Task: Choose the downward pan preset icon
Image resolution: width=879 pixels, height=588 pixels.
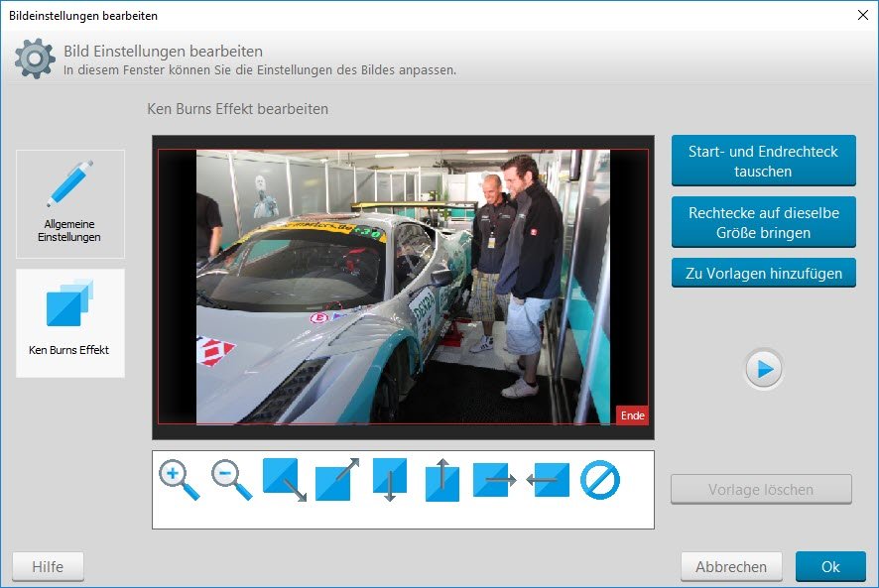Action: point(390,480)
